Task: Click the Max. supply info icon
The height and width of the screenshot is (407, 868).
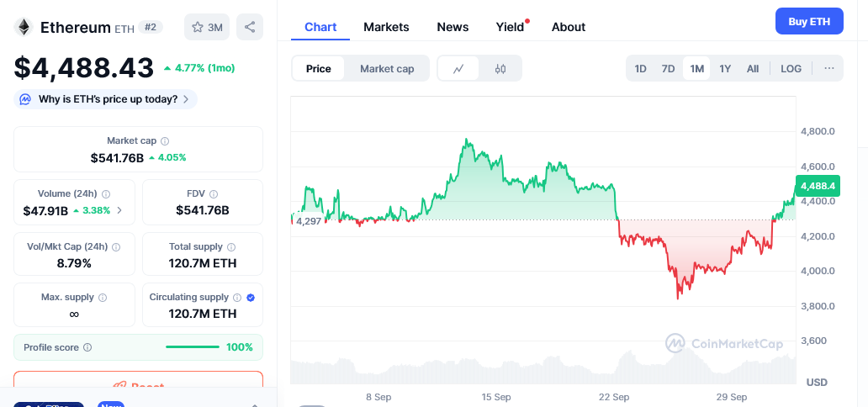Action: [103, 298]
